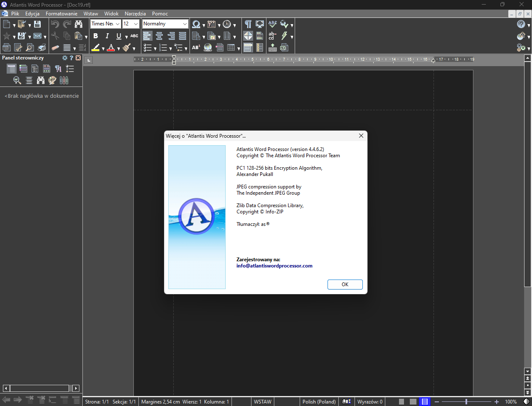
Task: Open the Plik menu
Action: click(x=15, y=14)
